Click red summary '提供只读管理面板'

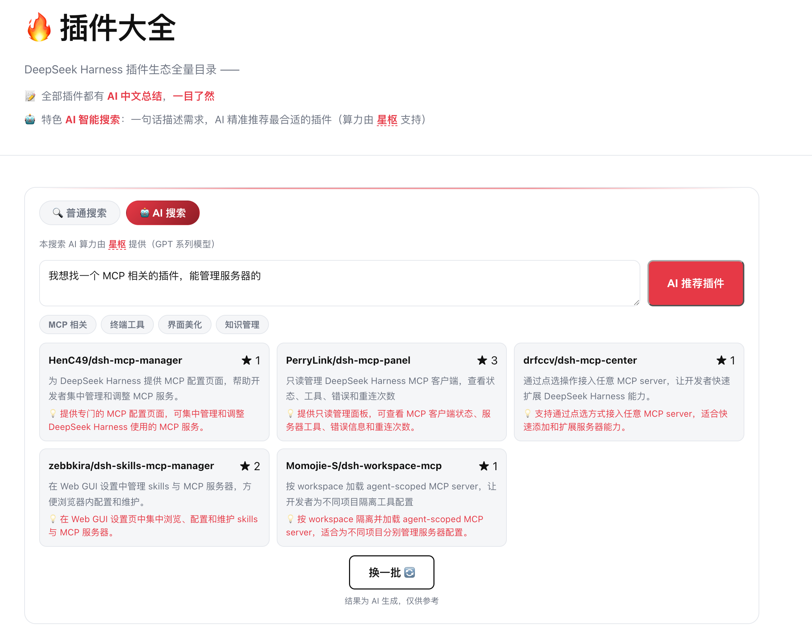click(x=333, y=414)
